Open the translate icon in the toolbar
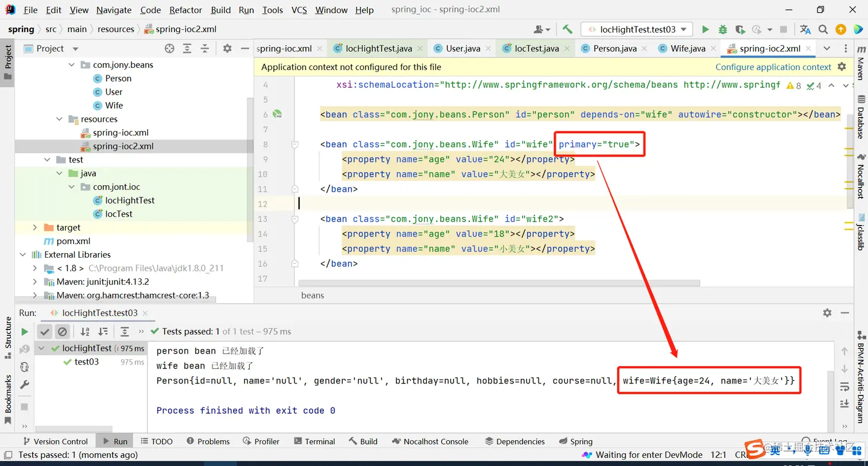Screen dimensions: 868x466 click(805, 29)
